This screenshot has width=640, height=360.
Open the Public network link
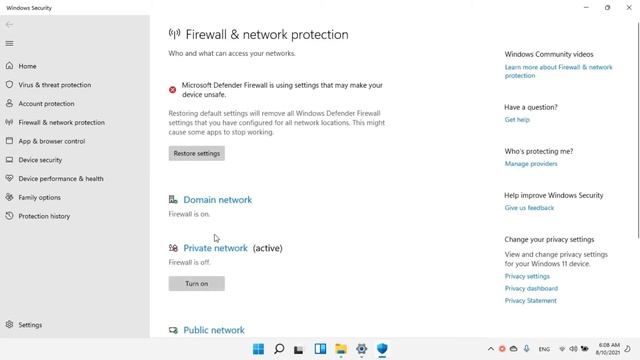coord(214,330)
